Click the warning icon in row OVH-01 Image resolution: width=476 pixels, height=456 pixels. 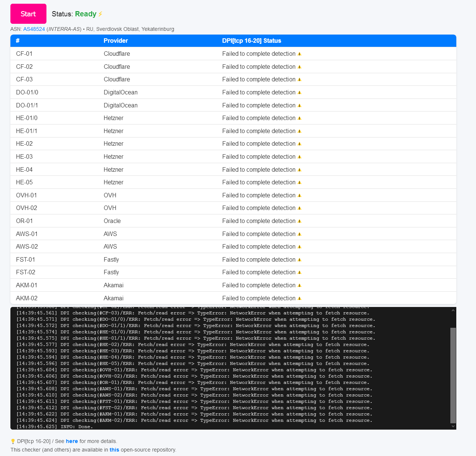pos(299,195)
